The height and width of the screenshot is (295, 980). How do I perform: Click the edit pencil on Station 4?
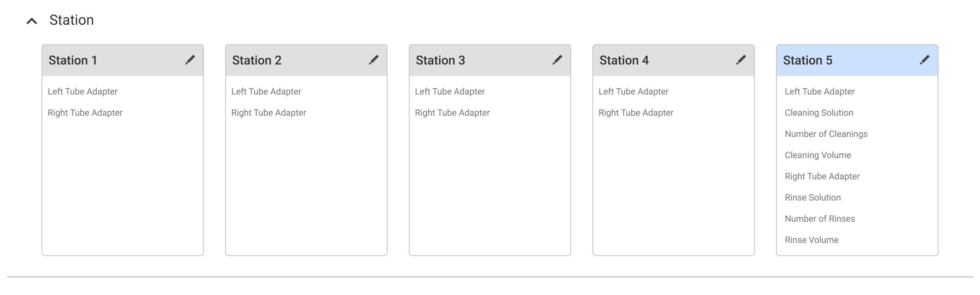pyautogui.click(x=741, y=59)
